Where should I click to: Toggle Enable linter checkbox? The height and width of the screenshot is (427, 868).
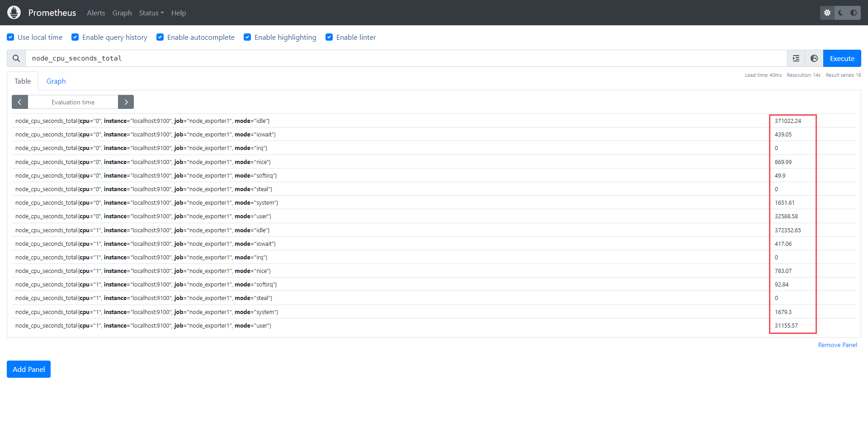click(329, 37)
